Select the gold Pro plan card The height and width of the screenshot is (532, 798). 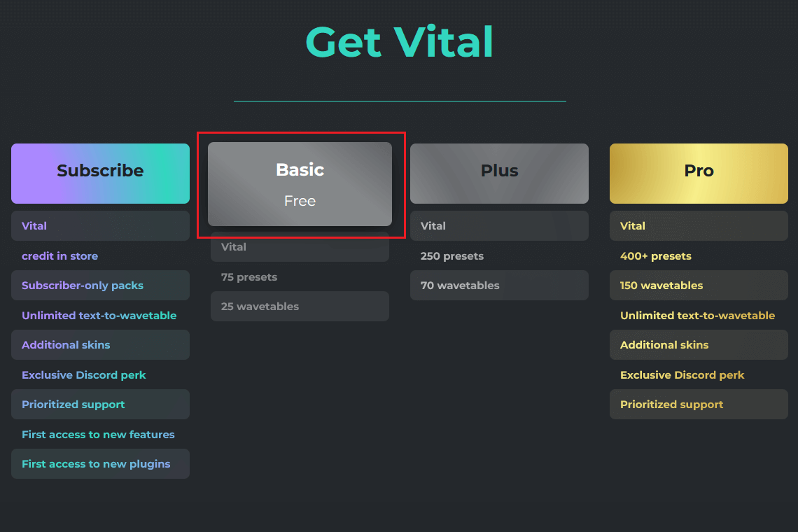(x=699, y=174)
